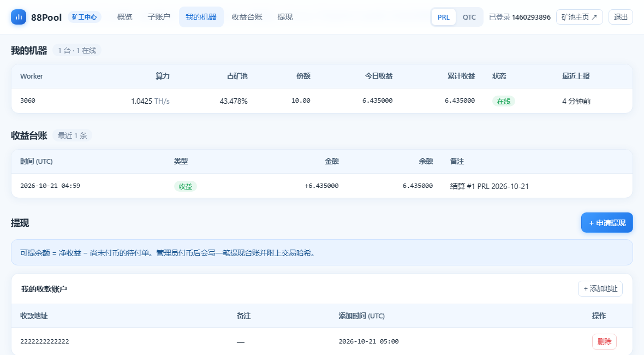
Task: Delete address 2222222222222 with 删除
Action: [x=604, y=341]
